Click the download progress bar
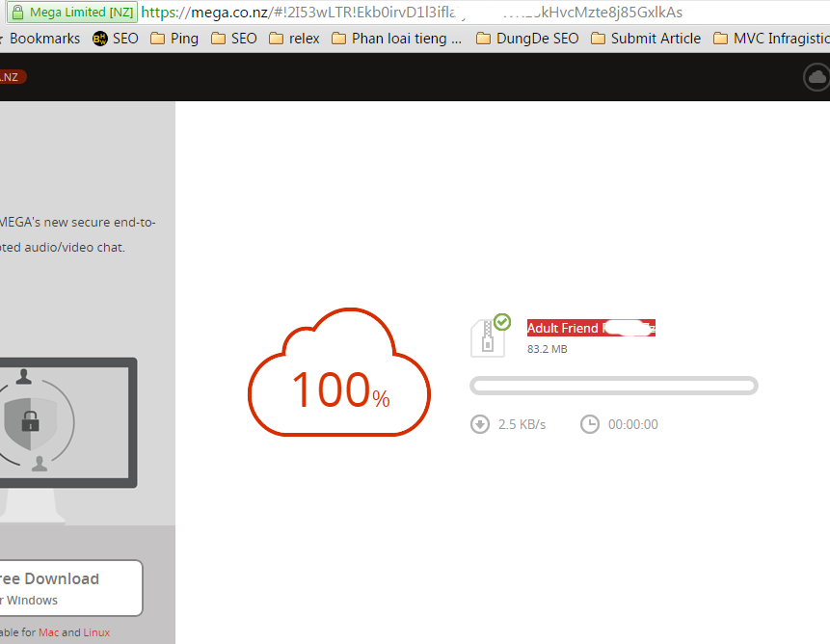Screen dimensions: 830x644 click(x=614, y=386)
